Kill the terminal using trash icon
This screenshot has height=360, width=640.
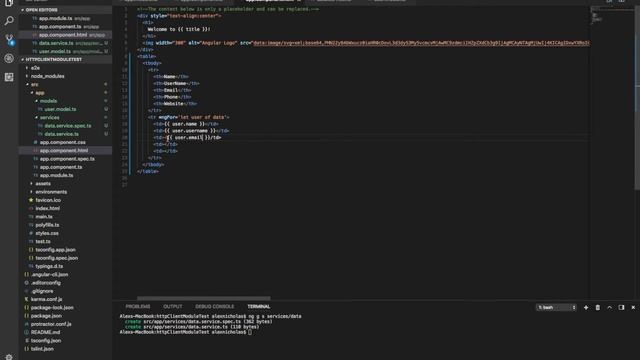(x=598, y=307)
